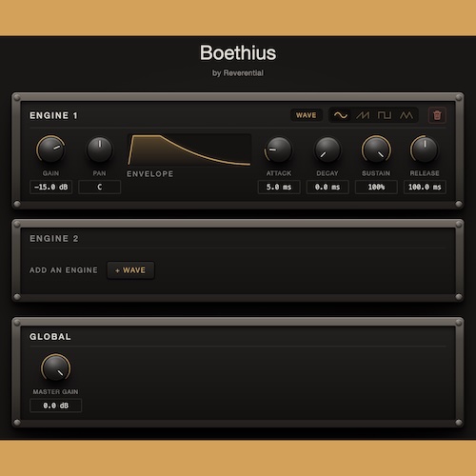
Task: Click the Release knob
Action: 425,149
